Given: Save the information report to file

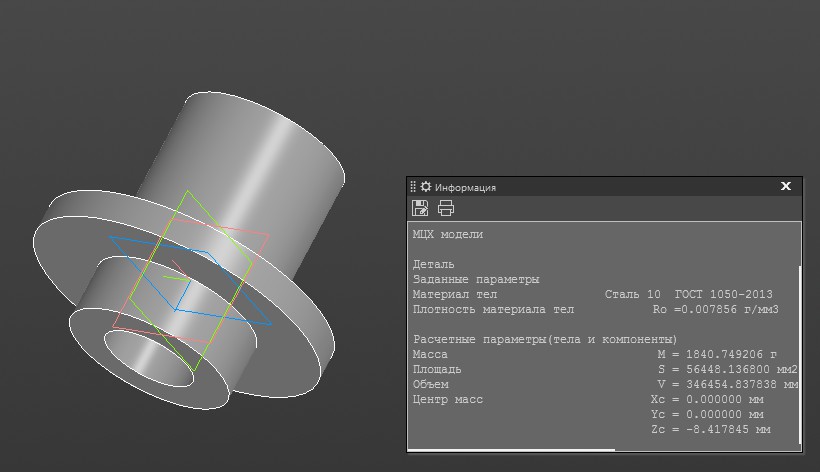Looking at the screenshot, I should (x=420, y=208).
